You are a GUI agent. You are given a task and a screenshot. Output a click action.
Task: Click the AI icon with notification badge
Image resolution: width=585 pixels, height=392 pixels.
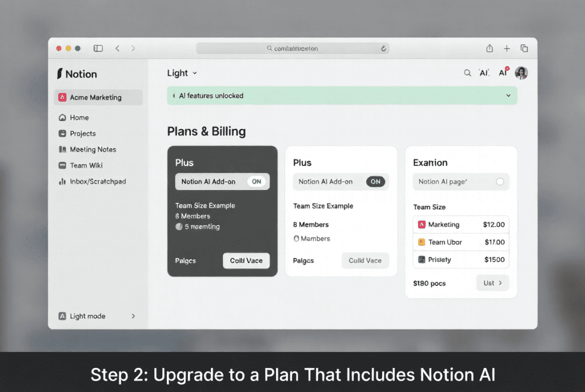[x=503, y=72]
